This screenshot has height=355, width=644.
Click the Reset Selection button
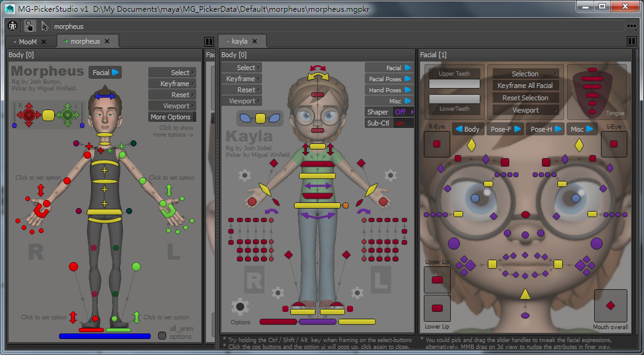point(525,98)
